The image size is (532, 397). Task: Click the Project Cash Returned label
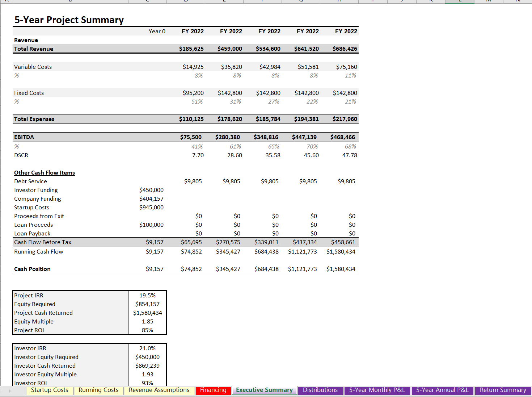43,313
